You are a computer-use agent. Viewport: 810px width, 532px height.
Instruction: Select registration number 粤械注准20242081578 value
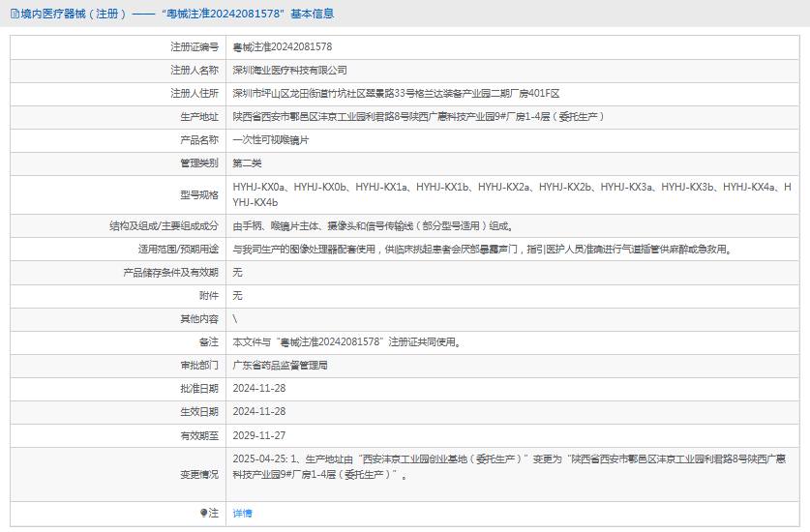282,47
